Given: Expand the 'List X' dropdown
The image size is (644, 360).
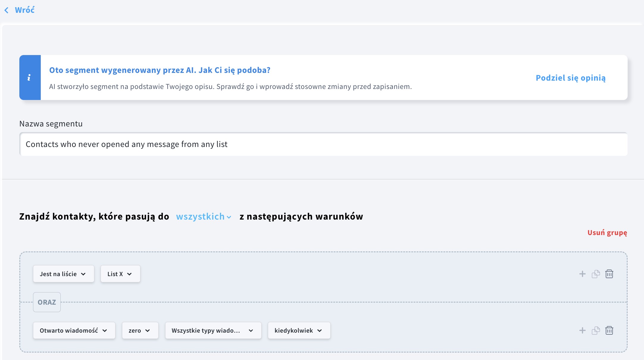Looking at the screenshot, I should pos(120,274).
